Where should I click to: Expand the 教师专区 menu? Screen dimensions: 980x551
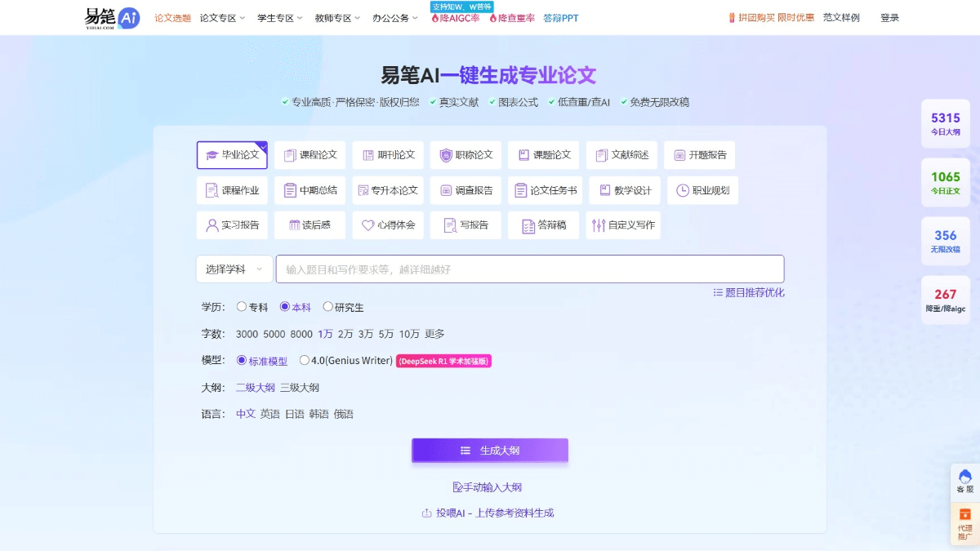(338, 17)
